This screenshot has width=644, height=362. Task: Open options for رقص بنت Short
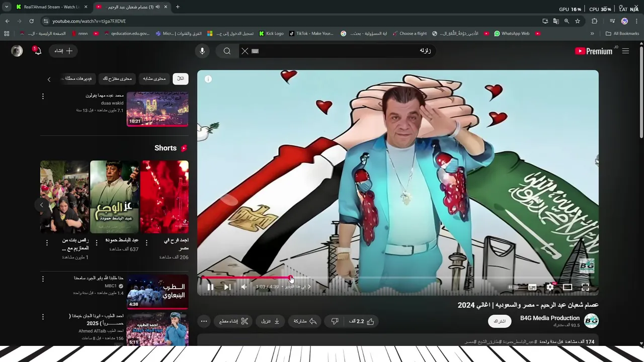(47, 243)
